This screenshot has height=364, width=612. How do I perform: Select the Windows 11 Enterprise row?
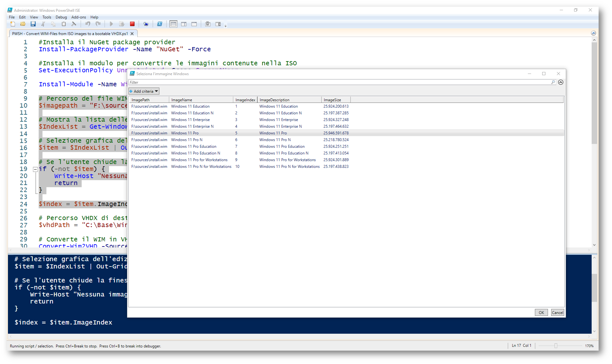point(346,120)
